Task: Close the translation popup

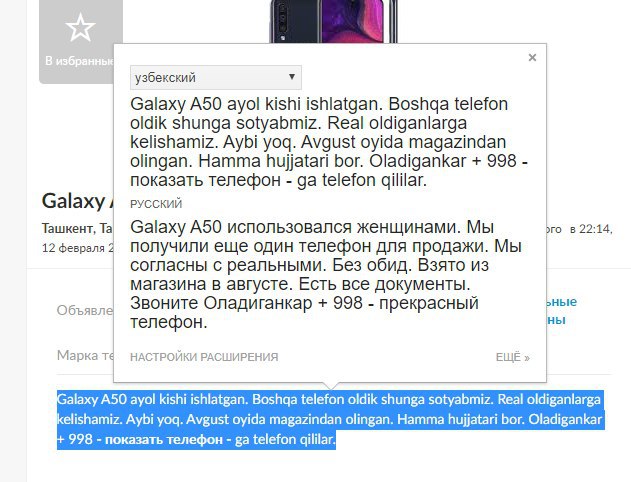Action: 532,58
